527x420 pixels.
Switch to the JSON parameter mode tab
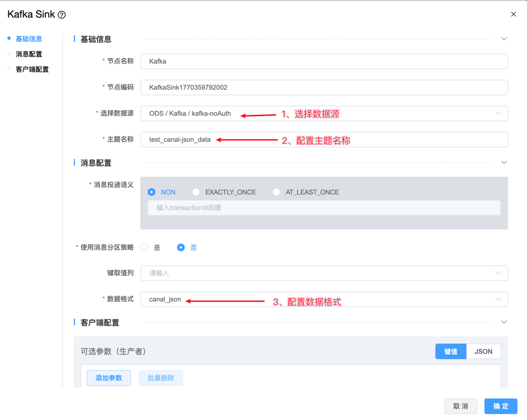[x=483, y=352]
